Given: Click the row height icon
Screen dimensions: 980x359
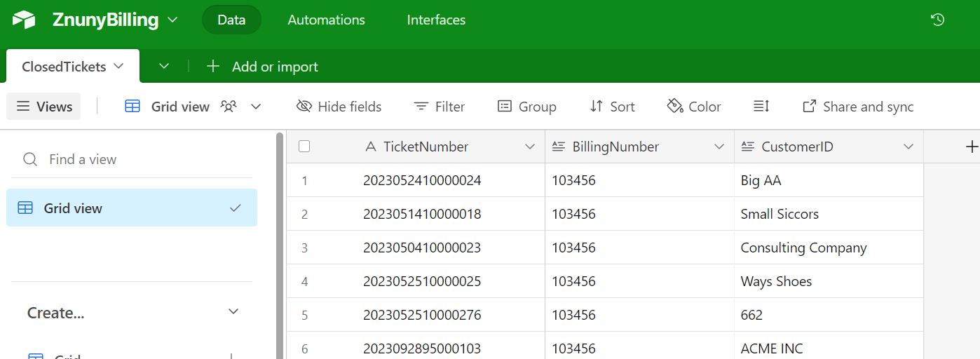Looking at the screenshot, I should 761,107.
